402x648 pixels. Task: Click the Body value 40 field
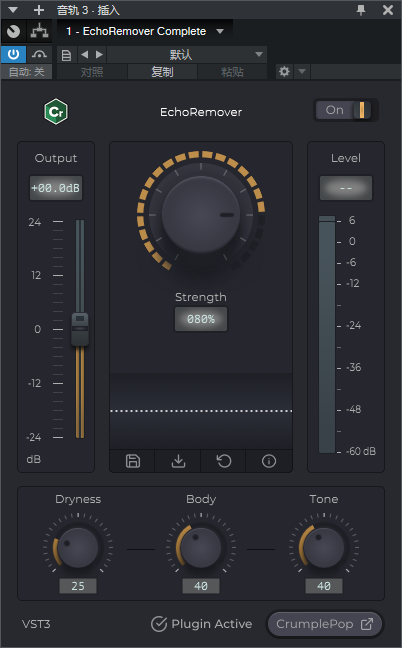pyautogui.click(x=201, y=586)
